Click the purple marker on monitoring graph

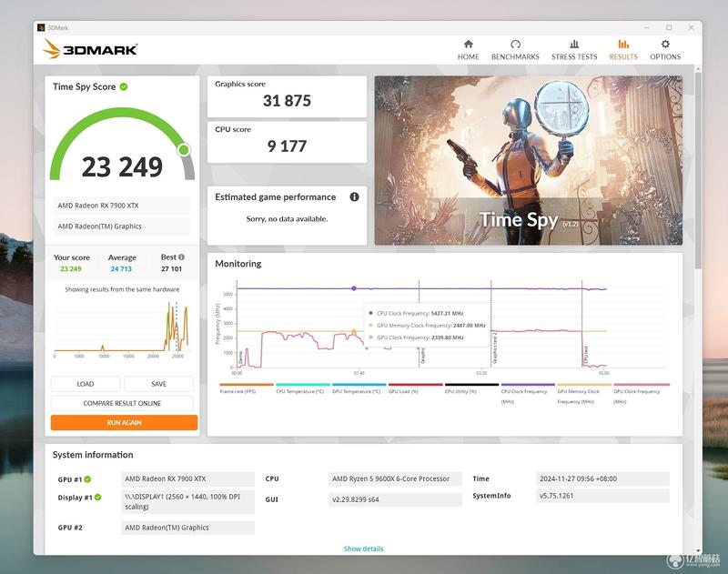click(x=354, y=288)
